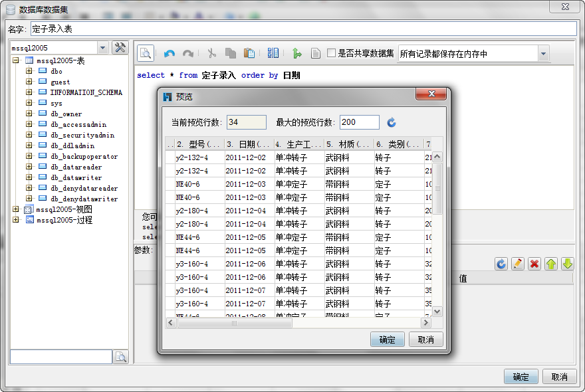Move parameter up with green arrow

point(551,264)
